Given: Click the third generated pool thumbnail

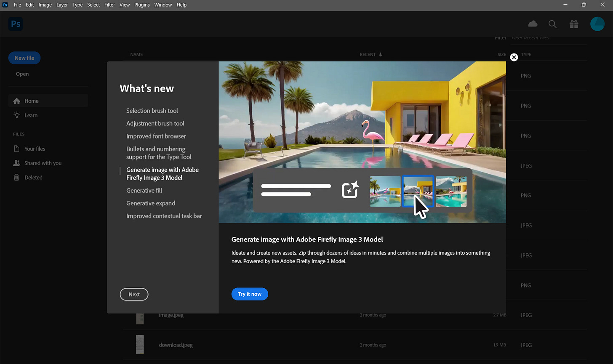Looking at the screenshot, I should 451,191.
